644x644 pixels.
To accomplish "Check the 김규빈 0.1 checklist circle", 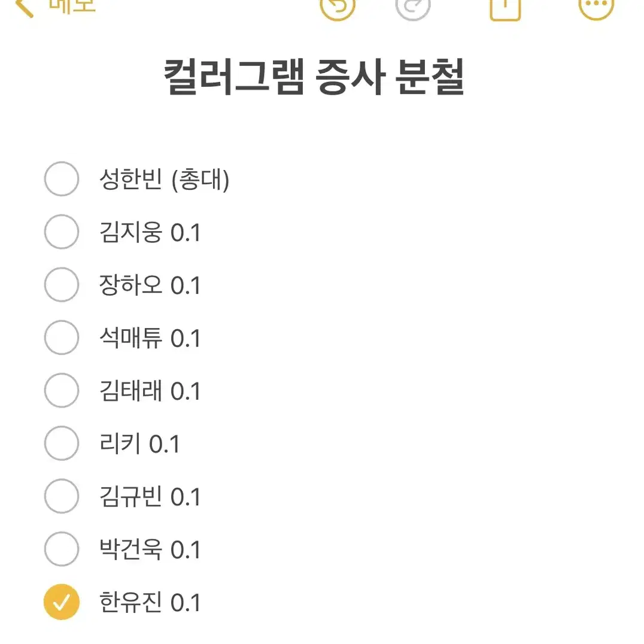I will [62, 496].
